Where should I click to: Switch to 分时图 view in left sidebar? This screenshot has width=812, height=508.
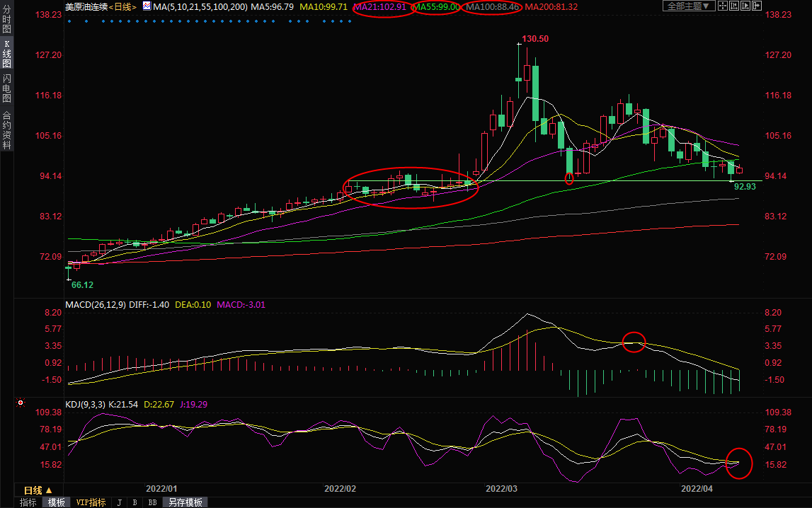tap(6, 20)
